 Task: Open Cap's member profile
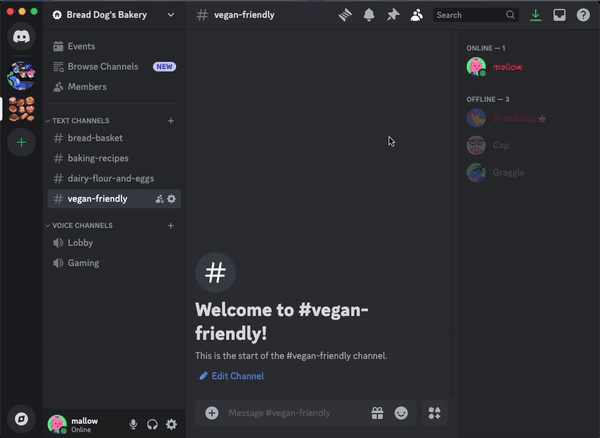point(528,145)
